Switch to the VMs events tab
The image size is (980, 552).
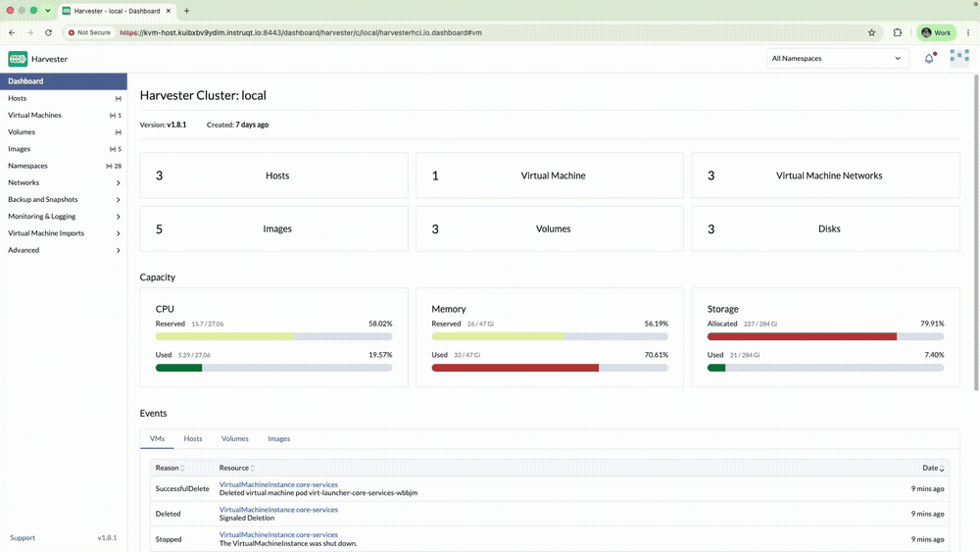(x=157, y=439)
